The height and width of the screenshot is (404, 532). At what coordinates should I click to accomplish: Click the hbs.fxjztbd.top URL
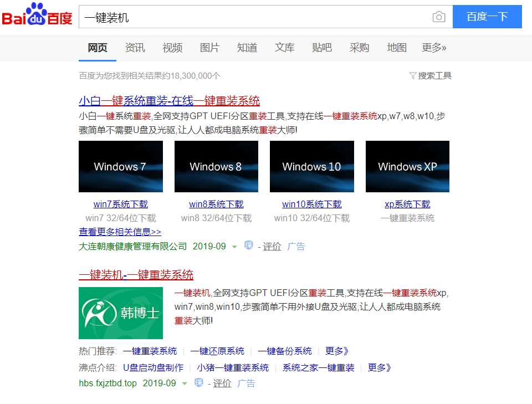tap(108, 383)
